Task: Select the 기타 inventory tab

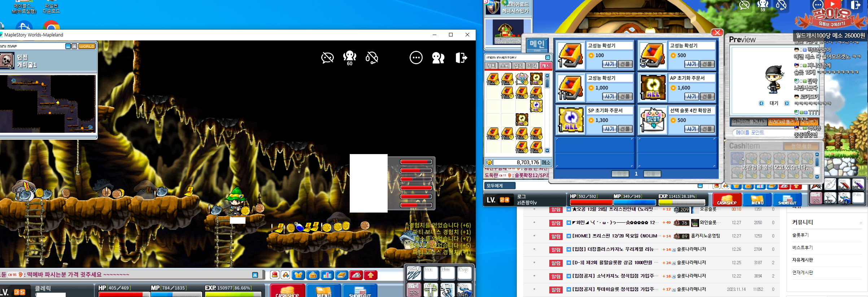Action: click(x=532, y=66)
